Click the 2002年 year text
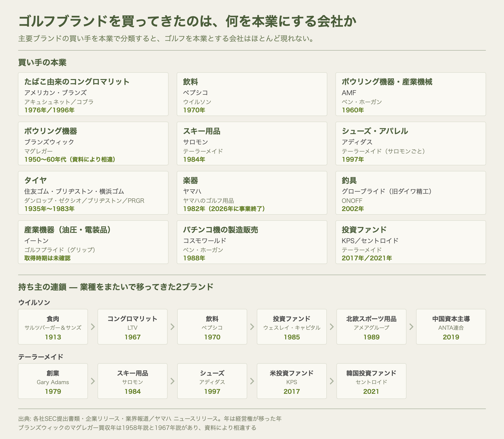Image resolution: width=504 pixels, height=439 pixels. pyautogui.click(x=353, y=209)
